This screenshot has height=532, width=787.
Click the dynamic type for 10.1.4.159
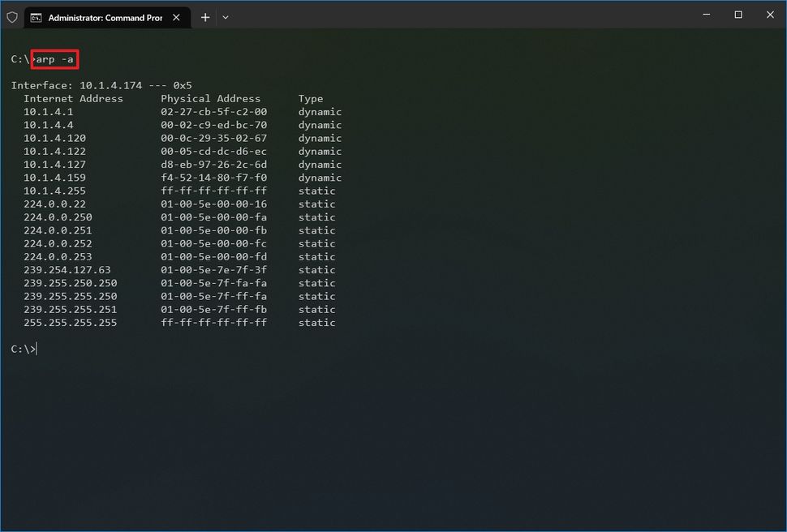coord(320,178)
